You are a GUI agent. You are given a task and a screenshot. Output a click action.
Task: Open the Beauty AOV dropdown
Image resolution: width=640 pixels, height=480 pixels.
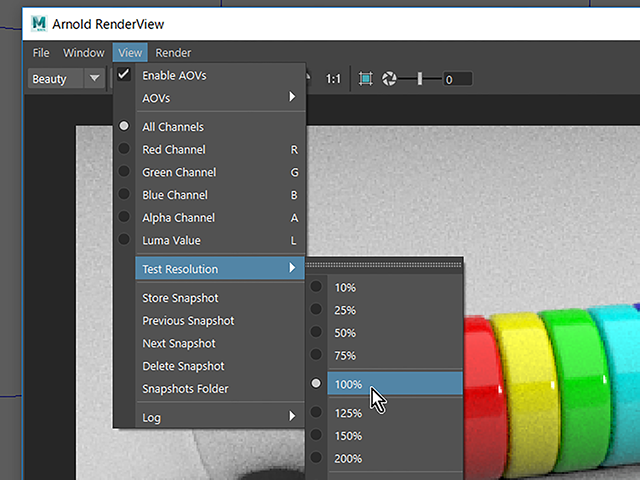click(67, 78)
